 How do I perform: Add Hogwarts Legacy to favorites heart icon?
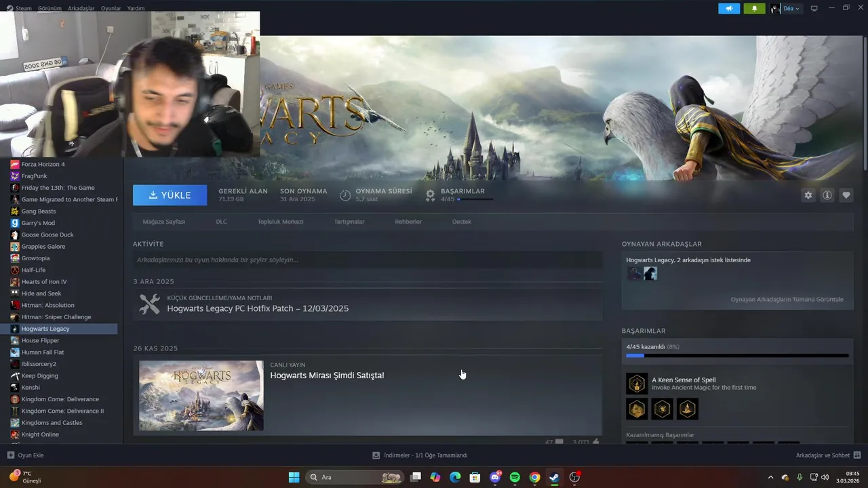(x=846, y=195)
